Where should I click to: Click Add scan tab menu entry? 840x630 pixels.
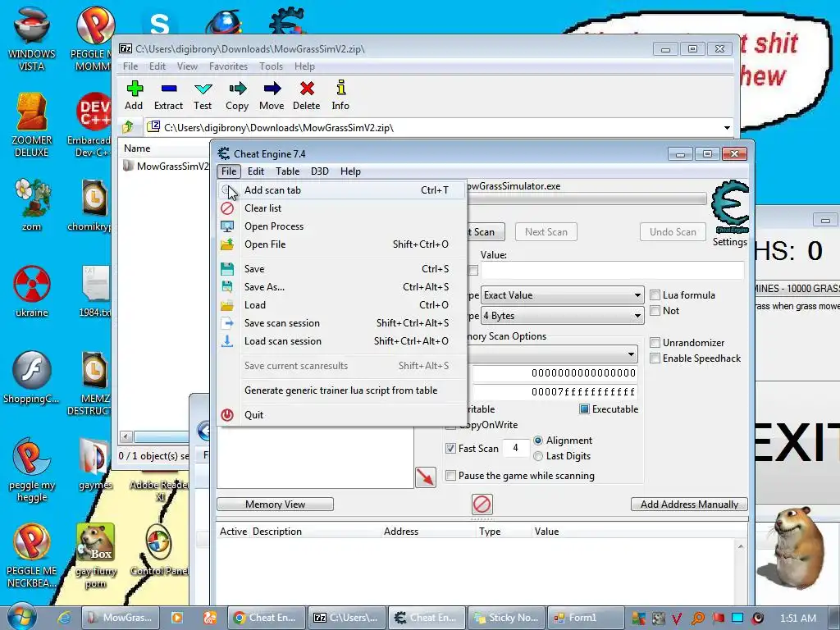(x=341, y=190)
